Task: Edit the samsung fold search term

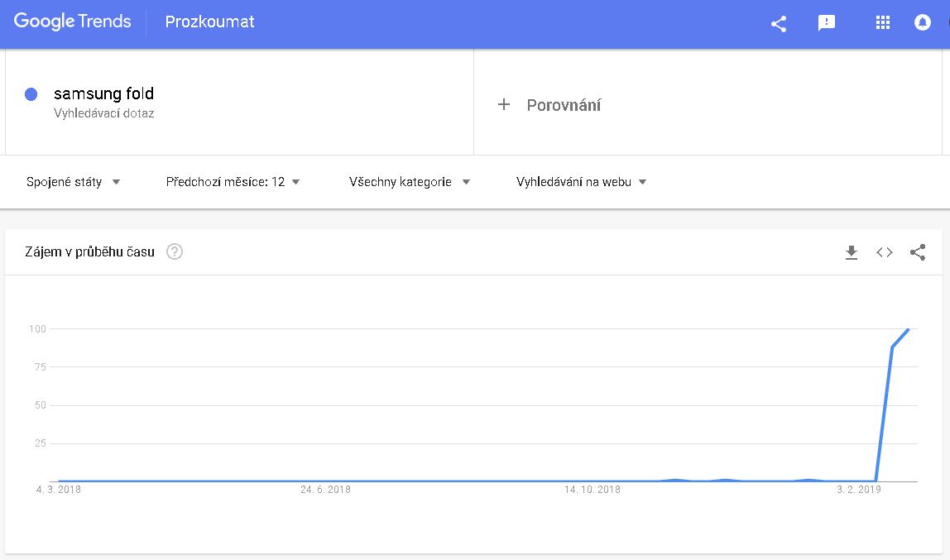Action: tap(103, 93)
